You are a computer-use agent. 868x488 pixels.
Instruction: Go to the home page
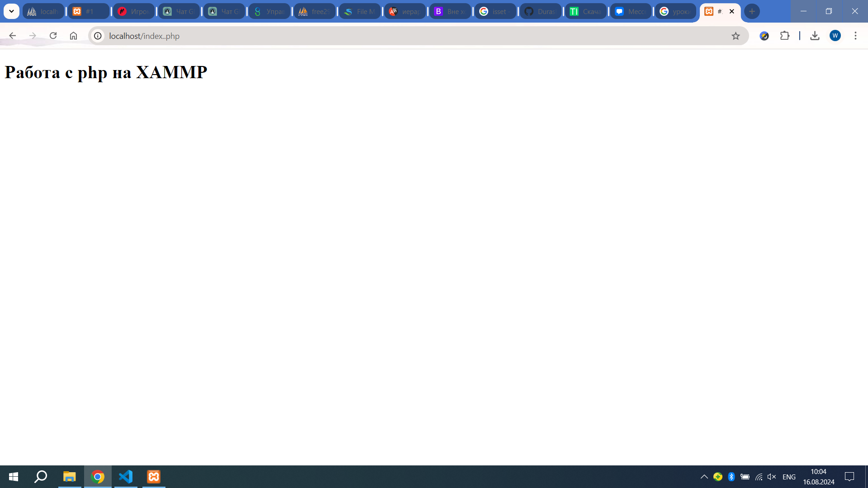point(73,36)
